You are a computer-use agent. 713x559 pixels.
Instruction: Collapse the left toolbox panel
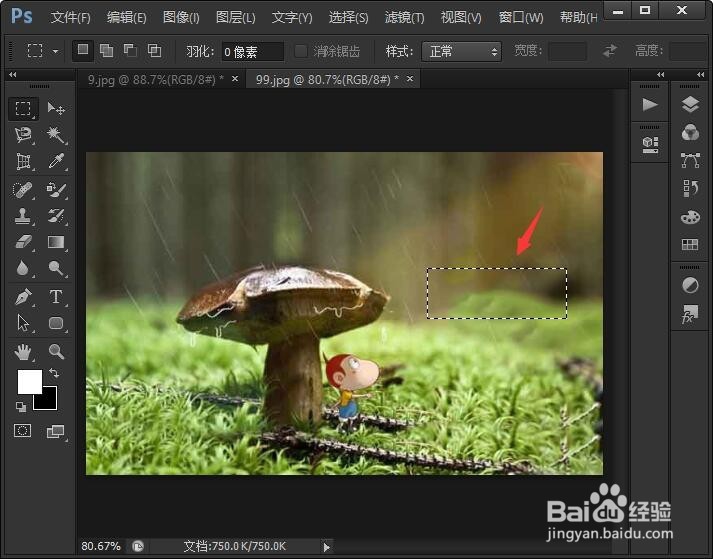pos(13,75)
